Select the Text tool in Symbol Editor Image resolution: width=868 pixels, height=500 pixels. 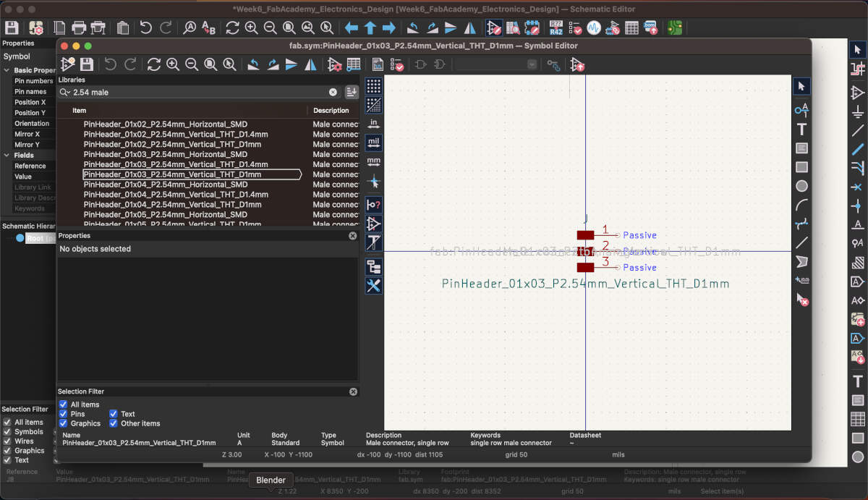[801, 130]
